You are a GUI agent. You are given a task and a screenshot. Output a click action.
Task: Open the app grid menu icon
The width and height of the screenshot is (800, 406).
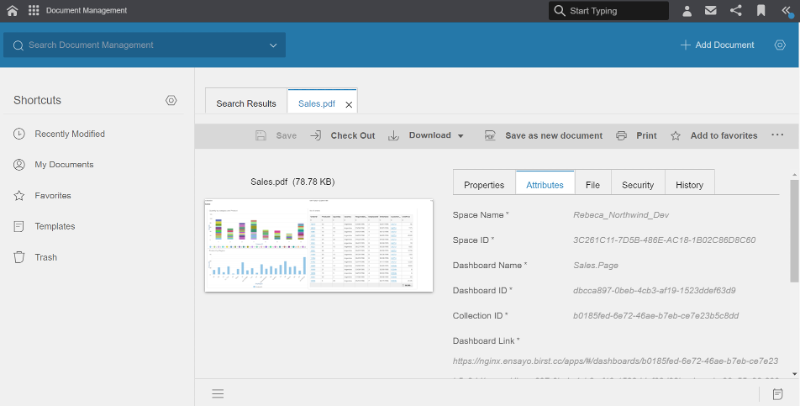[34, 11]
